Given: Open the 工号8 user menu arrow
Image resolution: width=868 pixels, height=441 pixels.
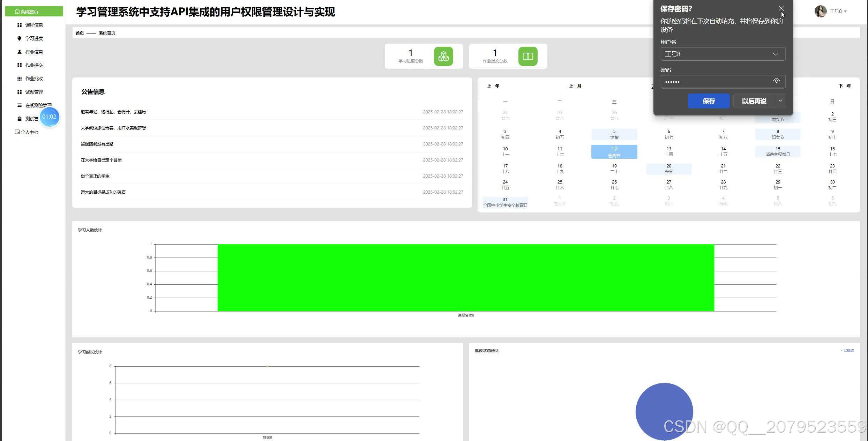Looking at the screenshot, I should pos(845,12).
